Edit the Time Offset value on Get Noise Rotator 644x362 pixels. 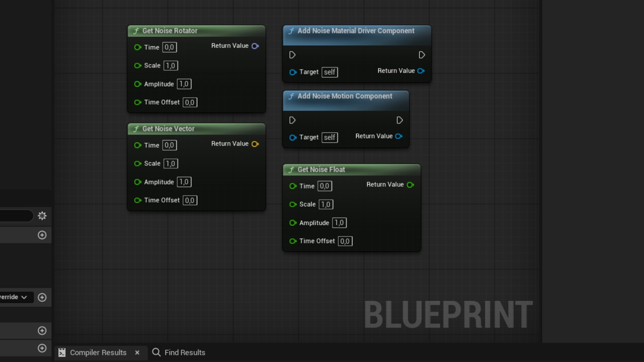click(x=190, y=103)
